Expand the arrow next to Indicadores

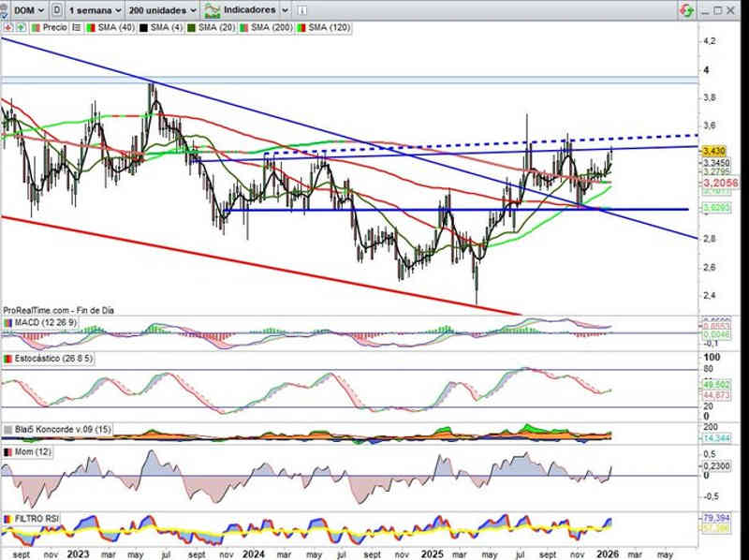[286, 9]
